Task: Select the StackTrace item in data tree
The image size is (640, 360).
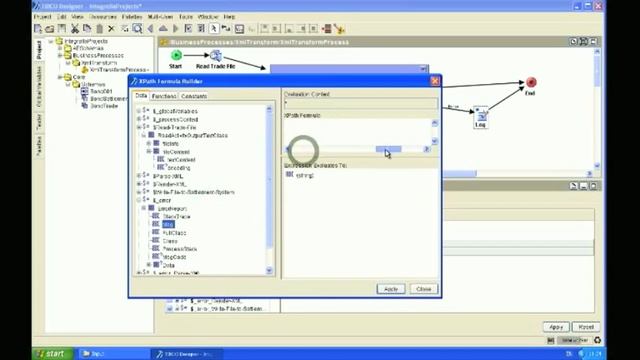Action: [176, 216]
